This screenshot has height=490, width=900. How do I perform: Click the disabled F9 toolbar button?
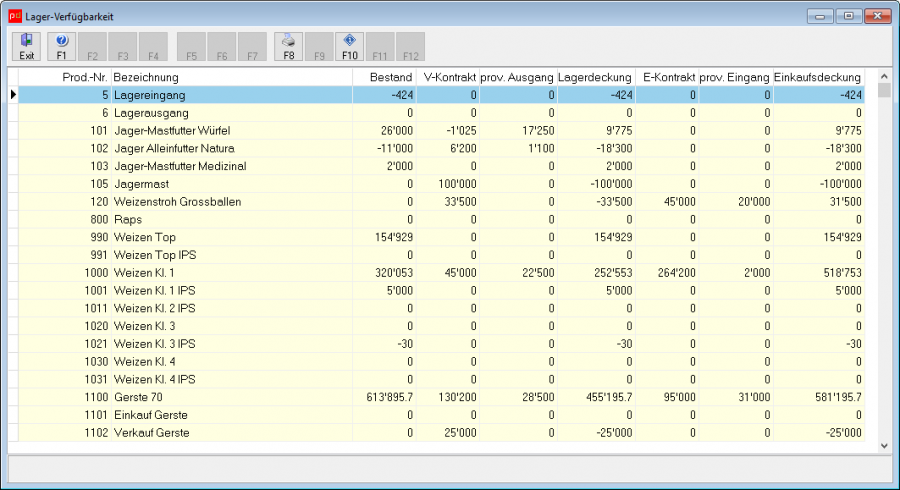tap(319, 46)
